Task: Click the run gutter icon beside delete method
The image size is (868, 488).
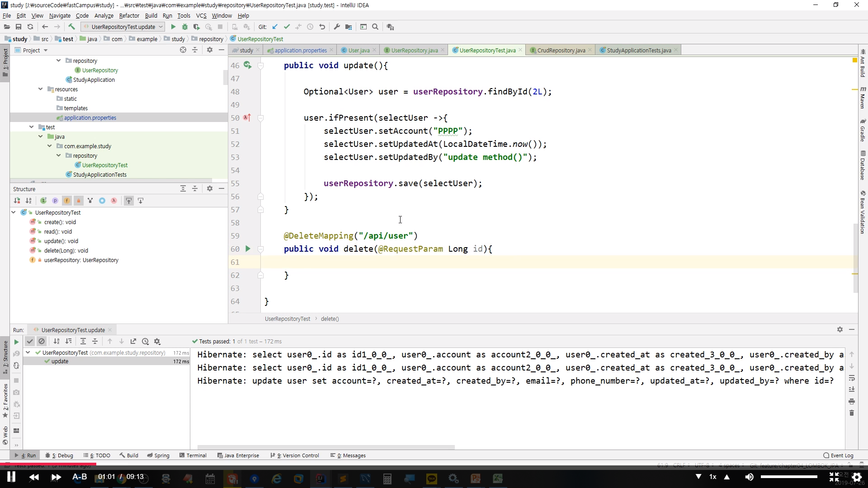Action: coord(248,249)
